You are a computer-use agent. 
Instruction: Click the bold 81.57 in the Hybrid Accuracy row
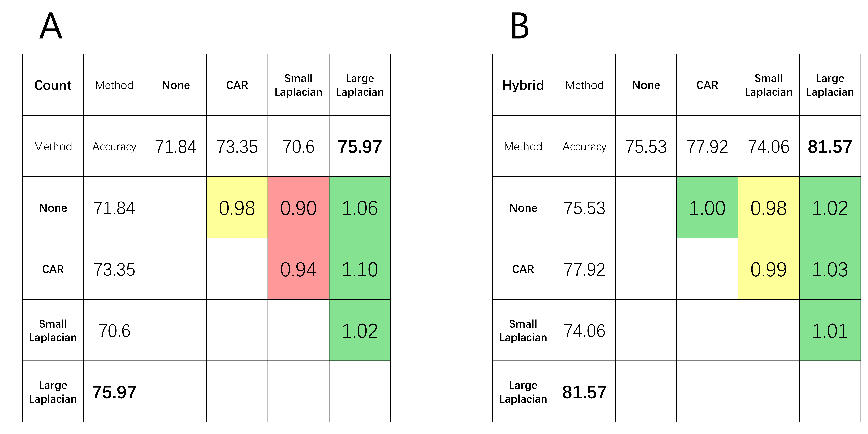(x=830, y=147)
